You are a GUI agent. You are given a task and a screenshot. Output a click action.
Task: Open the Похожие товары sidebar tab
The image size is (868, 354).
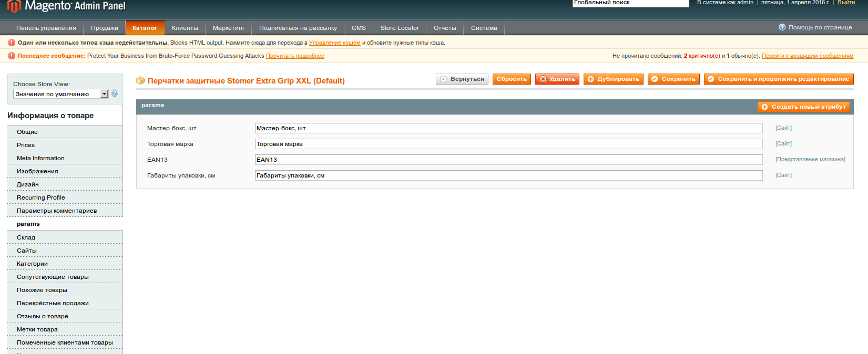[65, 290]
